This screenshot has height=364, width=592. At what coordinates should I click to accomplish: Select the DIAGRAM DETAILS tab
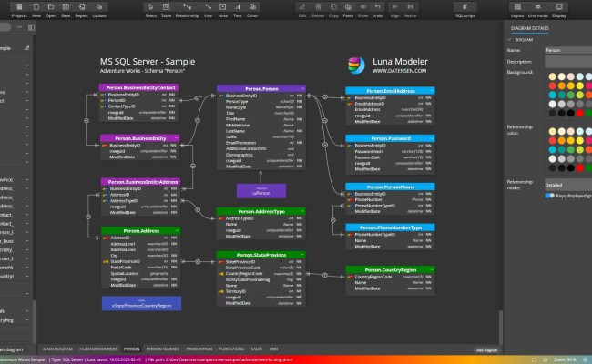pyautogui.click(x=530, y=28)
